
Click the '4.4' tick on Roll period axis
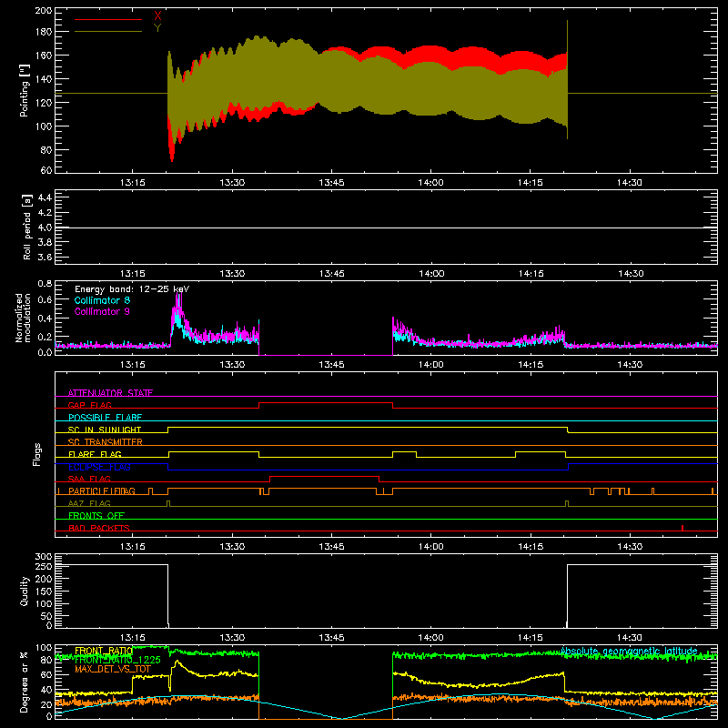(45, 197)
